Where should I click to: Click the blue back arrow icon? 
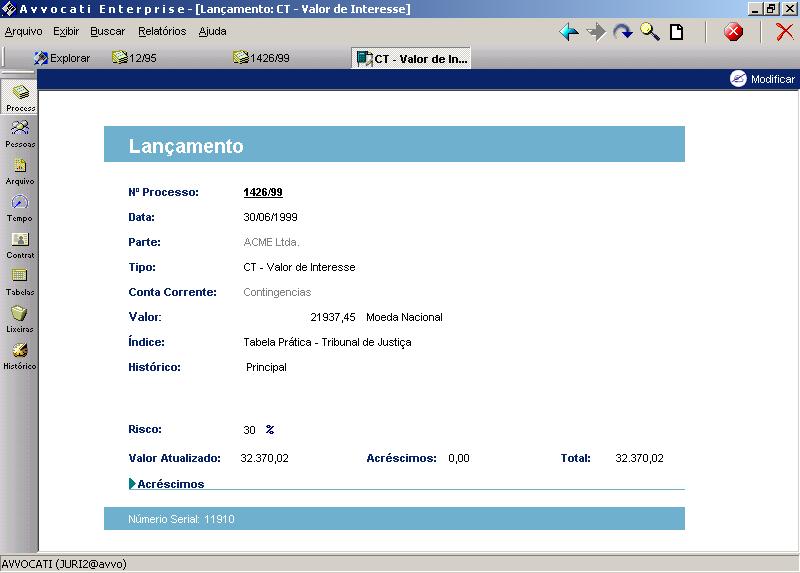pyautogui.click(x=568, y=32)
